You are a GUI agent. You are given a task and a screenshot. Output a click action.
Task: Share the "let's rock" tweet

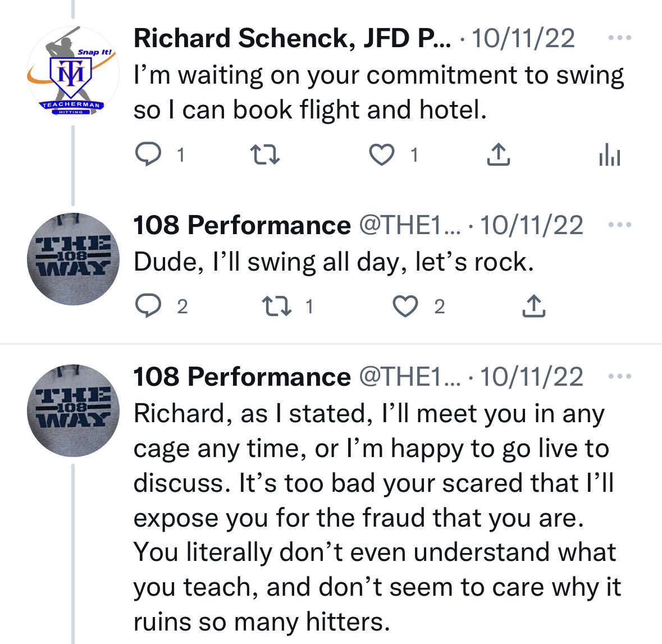point(533,306)
